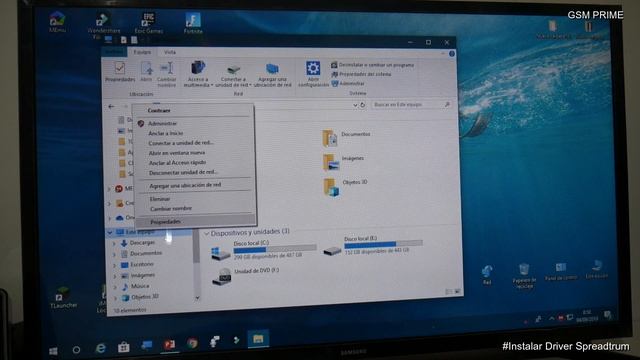Open the Objetos 3D folder in main pane

tap(345, 187)
